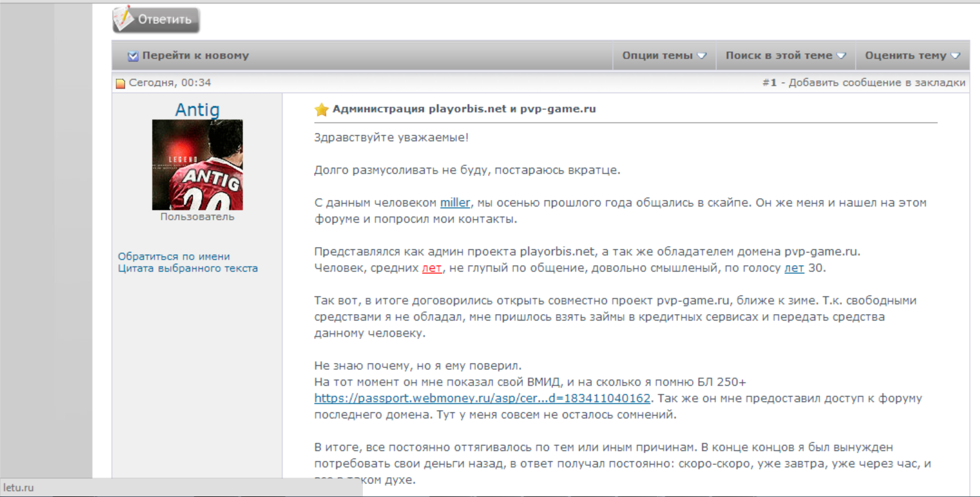Click the Здравствуйте уважаемые! greeting line

pyautogui.click(x=391, y=138)
